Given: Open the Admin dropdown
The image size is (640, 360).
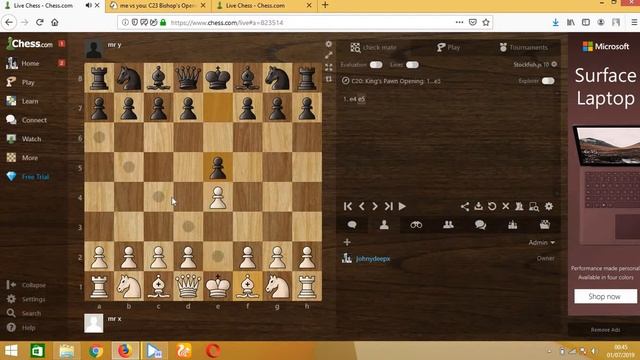Looking at the screenshot, I should (542, 242).
